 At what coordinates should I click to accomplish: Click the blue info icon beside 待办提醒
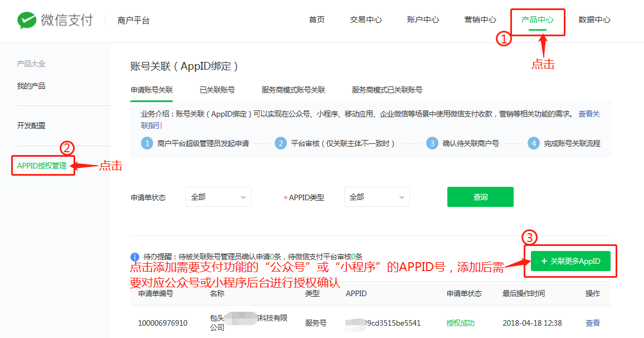click(135, 257)
